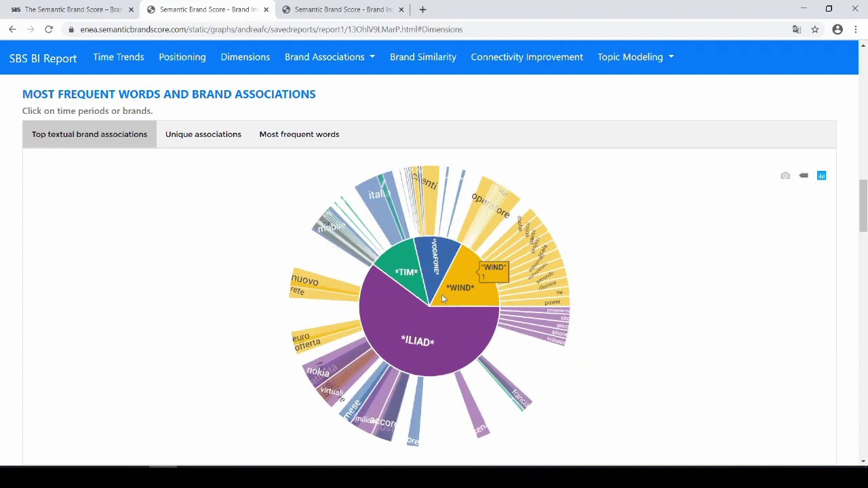Select the blue *VODAFONE* sunburst segment
Viewport: 868px width, 488px height.
[x=435, y=258]
